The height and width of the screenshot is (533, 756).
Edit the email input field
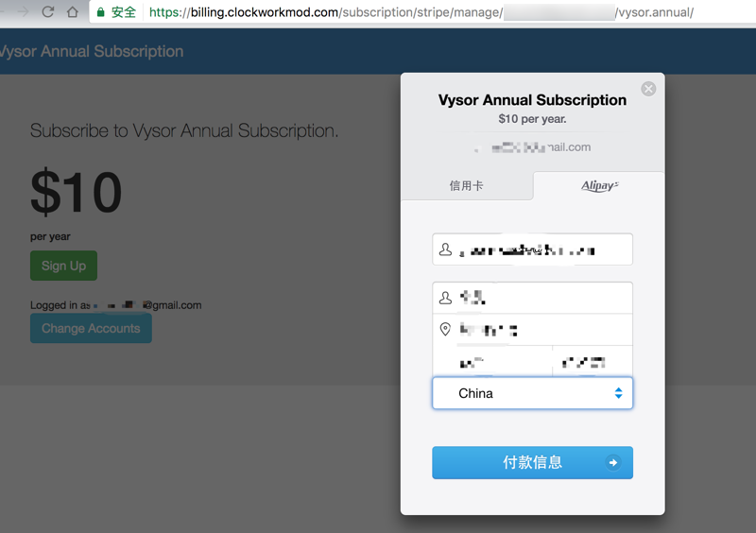click(x=532, y=249)
